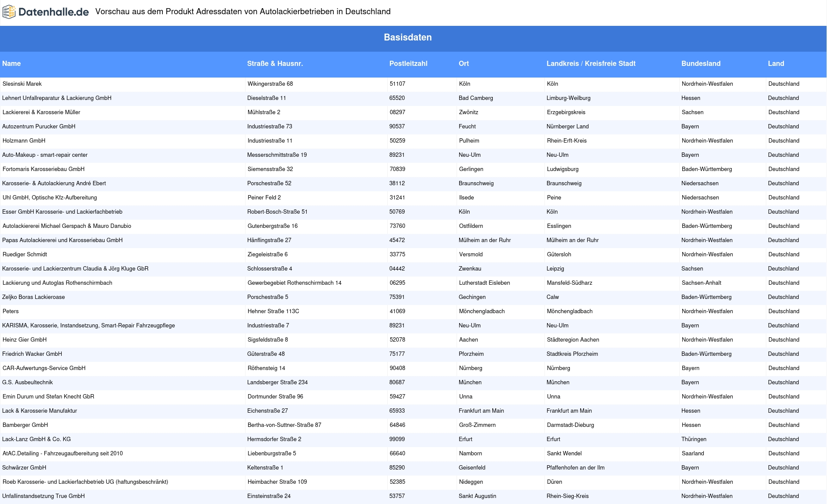The height and width of the screenshot is (504, 827).
Task: Click Unfallinstandsetzung True GmbH cell
Action: click(44, 496)
